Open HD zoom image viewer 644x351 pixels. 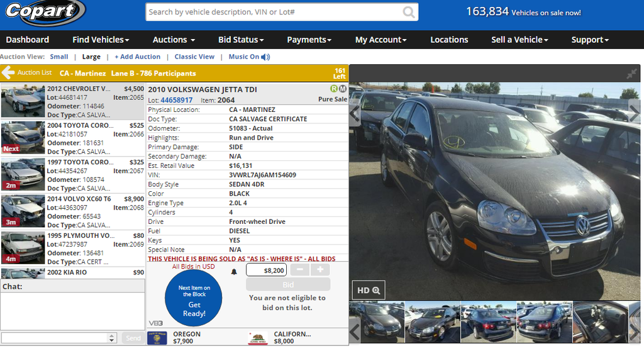369,290
